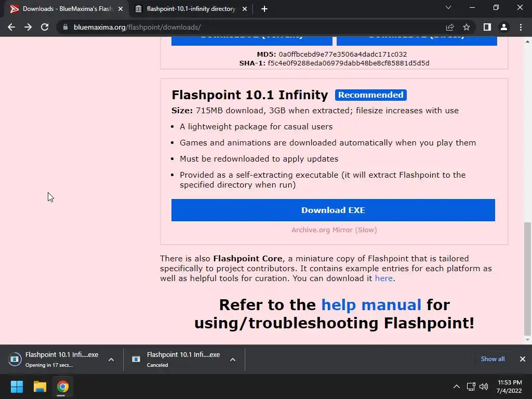The image size is (532, 399).
Task: Go forward in browser history
Action: coord(28,27)
